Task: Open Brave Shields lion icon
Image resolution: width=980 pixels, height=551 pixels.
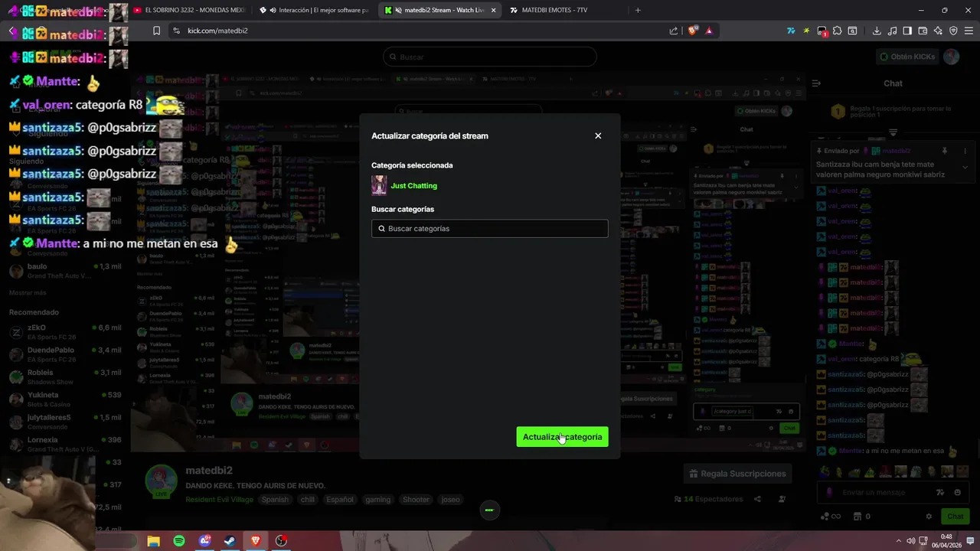Action: [x=692, y=31]
